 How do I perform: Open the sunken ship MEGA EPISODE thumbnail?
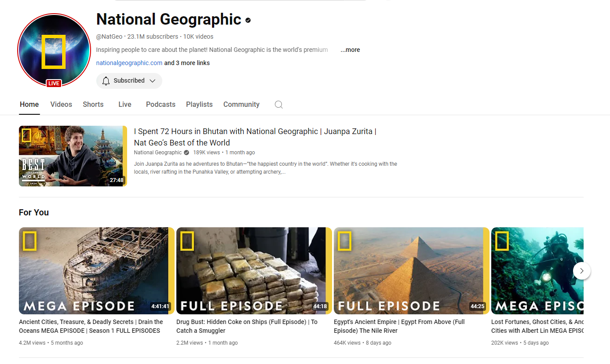coord(97,270)
